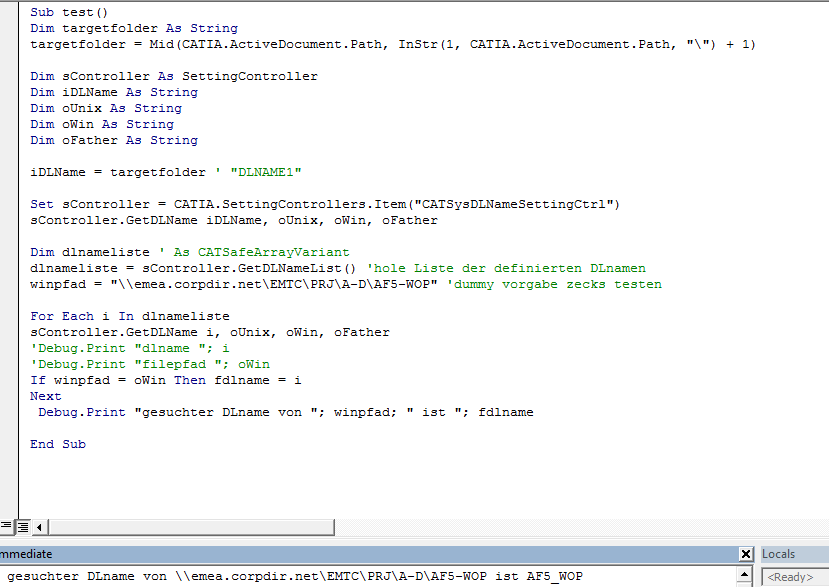Click Immediate window scroll-up arrow
This screenshot has width=829, height=587.
coord(744,574)
